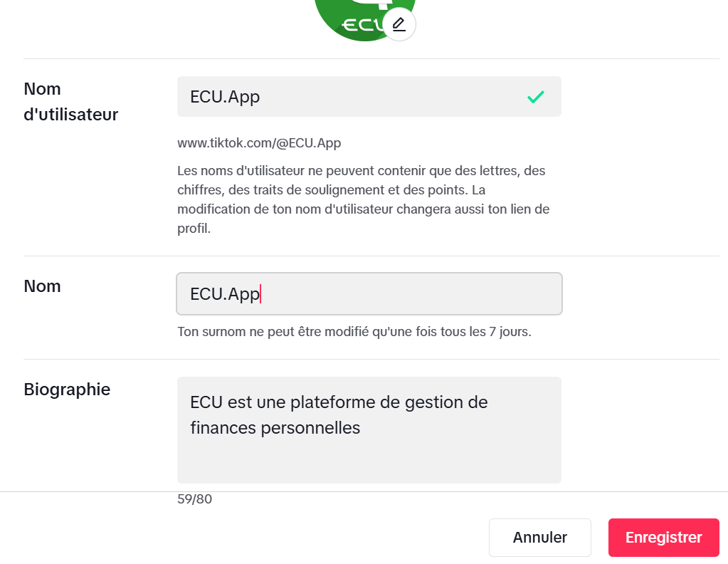The width and height of the screenshot is (728, 564).
Task: Click the username rules helper paragraph
Action: [364, 199]
